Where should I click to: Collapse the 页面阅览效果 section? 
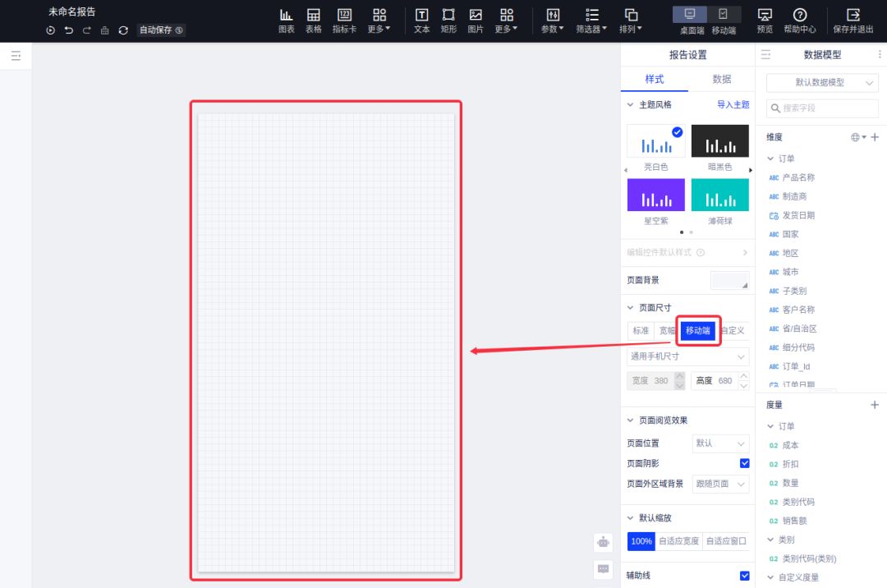[630, 420]
